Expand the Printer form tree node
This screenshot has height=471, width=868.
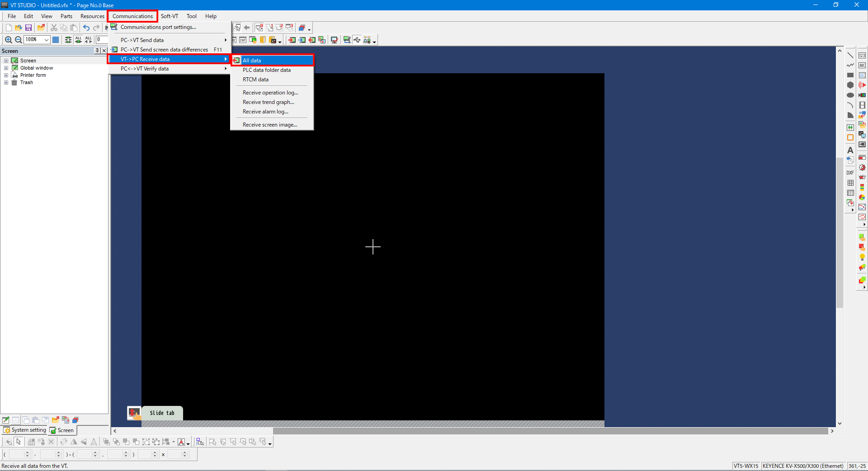point(6,75)
